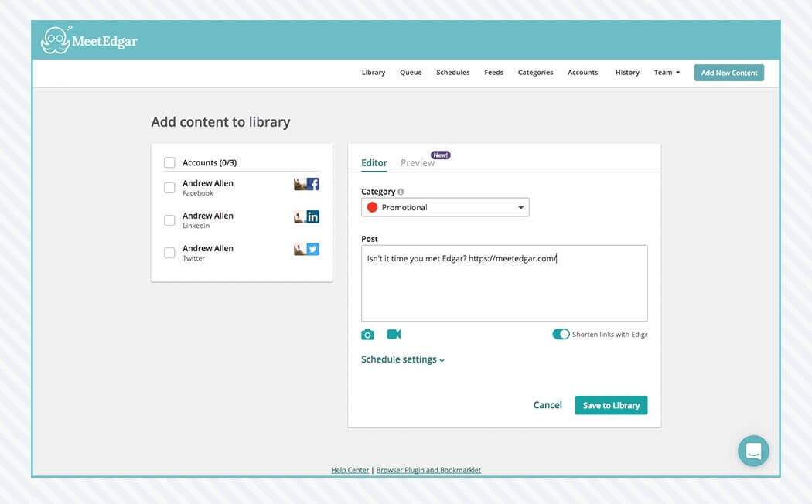Switch to the Editor tab

pos(374,163)
